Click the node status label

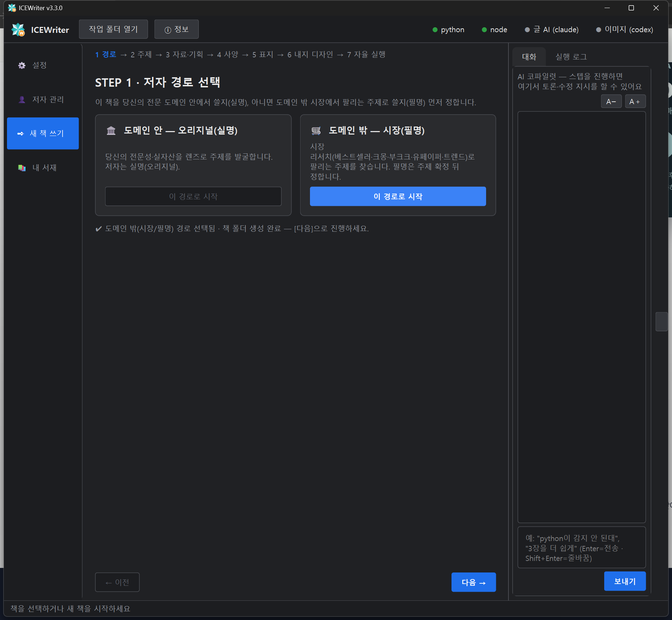[499, 30]
